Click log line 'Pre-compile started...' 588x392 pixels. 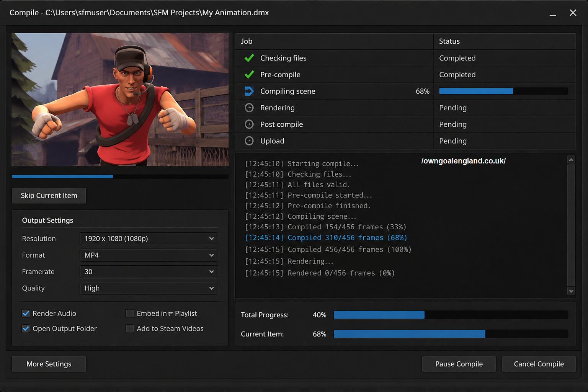pyautogui.click(x=309, y=195)
